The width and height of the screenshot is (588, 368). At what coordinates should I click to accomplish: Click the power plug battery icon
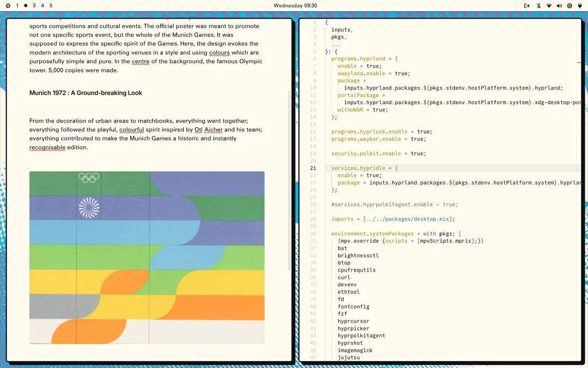coord(580,5)
